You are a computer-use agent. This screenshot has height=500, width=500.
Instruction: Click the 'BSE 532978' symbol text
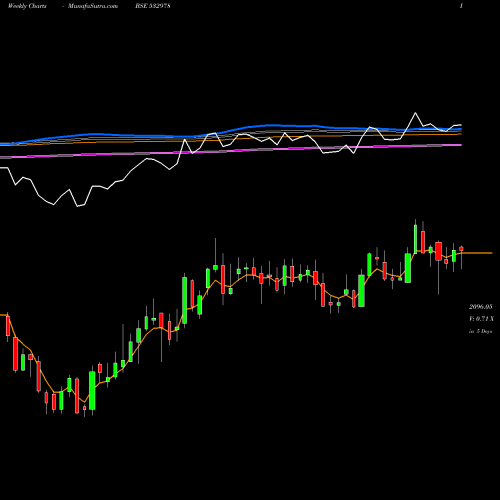[x=153, y=6]
